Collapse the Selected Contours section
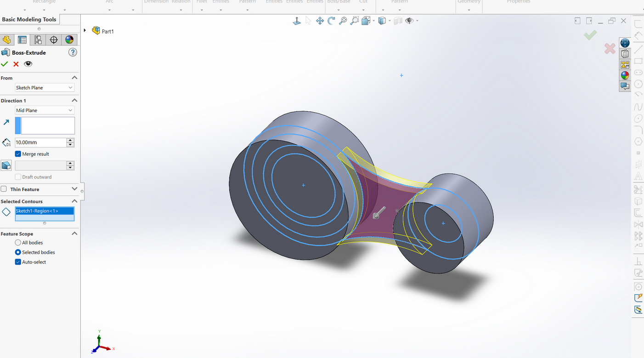This screenshot has width=644, height=358. click(x=74, y=201)
